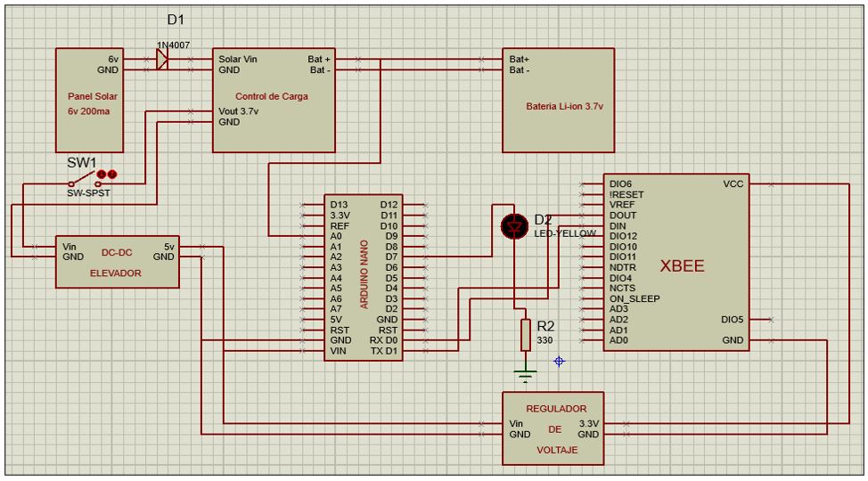Image resolution: width=868 pixels, height=481 pixels.
Task: Click the 1N4007 label text
Action: click(173, 45)
